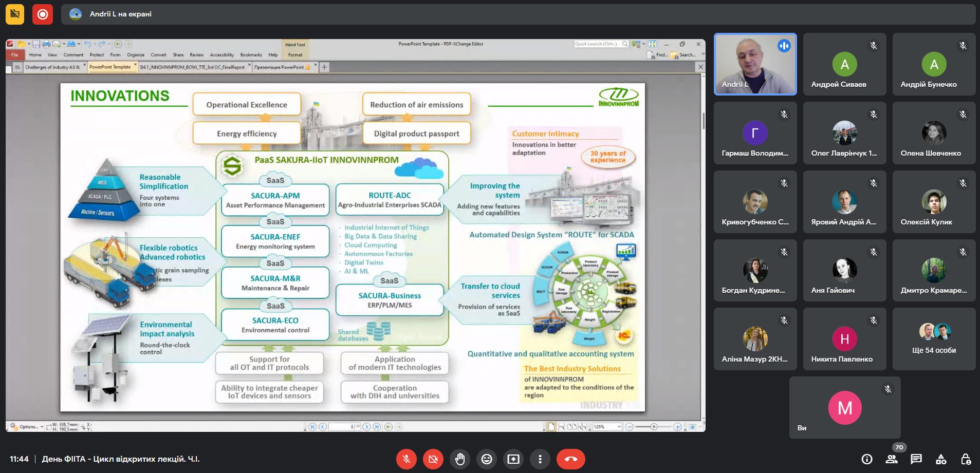Viewport: 980px width, 473px height.
Task: Select single page layout in status bar
Action: coord(551,427)
